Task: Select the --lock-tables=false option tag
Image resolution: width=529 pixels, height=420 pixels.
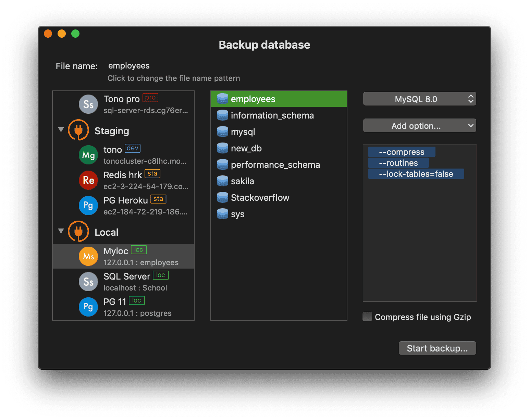Action: (x=416, y=174)
